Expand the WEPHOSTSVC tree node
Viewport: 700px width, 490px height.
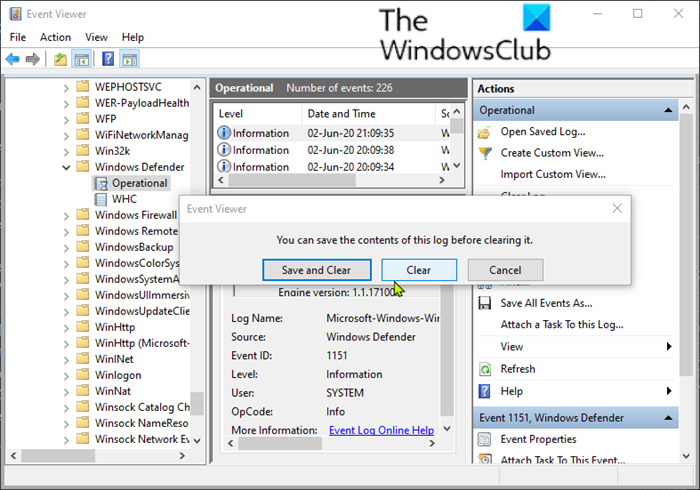pos(66,88)
